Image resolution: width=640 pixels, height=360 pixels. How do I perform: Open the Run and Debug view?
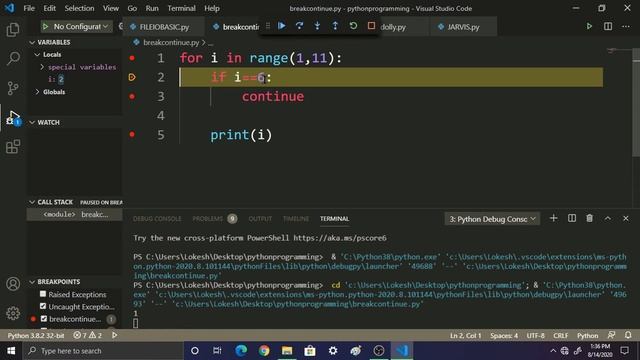pos(13,118)
